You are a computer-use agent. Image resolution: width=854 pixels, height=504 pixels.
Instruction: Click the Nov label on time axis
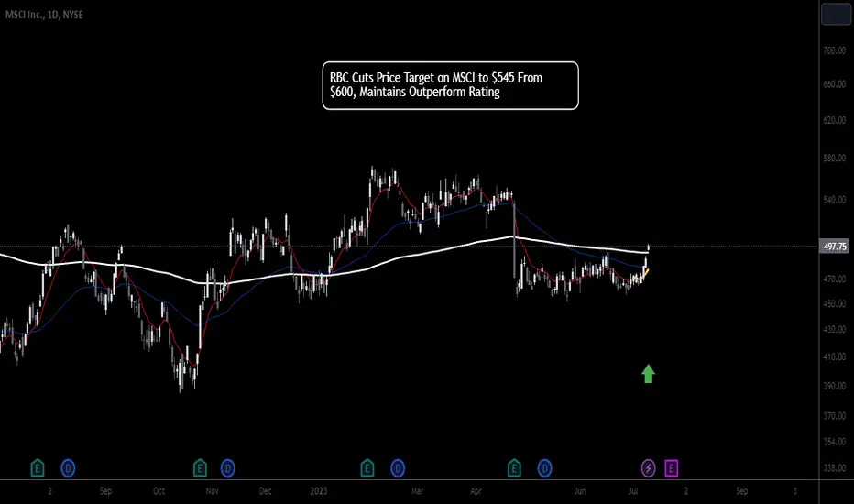212,491
